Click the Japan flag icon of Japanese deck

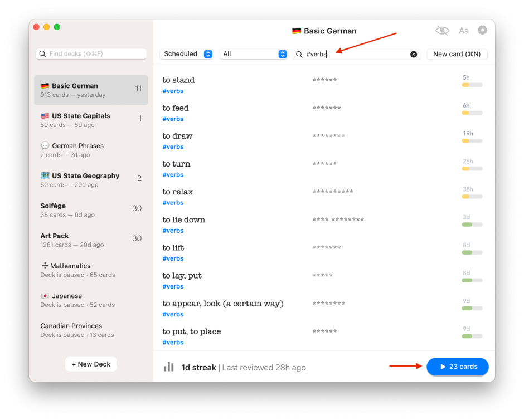[x=45, y=296]
